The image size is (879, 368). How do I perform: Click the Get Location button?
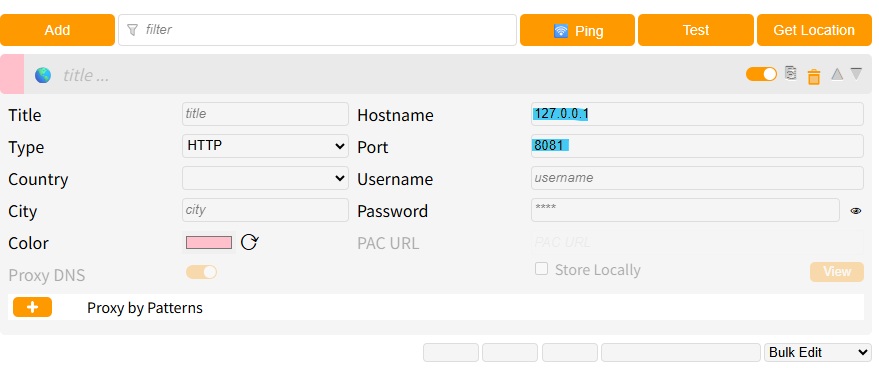pyautogui.click(x=814, y=30)
